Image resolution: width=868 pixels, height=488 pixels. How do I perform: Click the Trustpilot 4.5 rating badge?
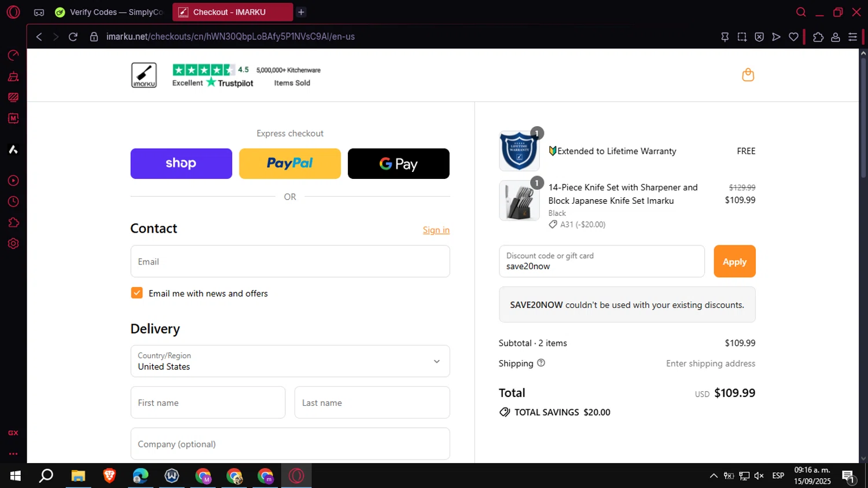pos(213,76)
